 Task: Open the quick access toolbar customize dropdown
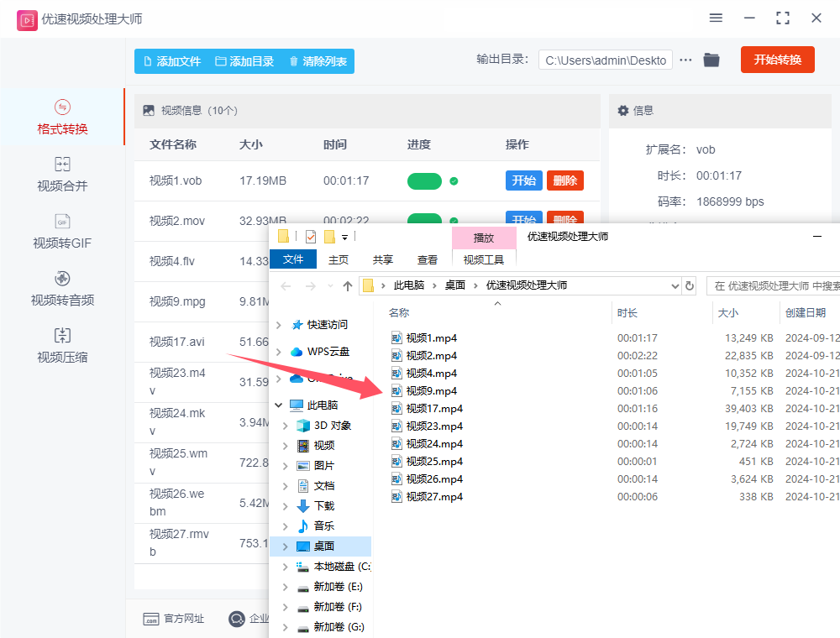point(345,237)
